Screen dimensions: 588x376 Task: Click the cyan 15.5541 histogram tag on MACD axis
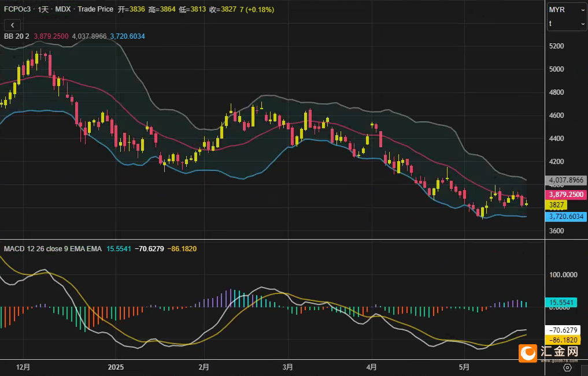point(561,303)
